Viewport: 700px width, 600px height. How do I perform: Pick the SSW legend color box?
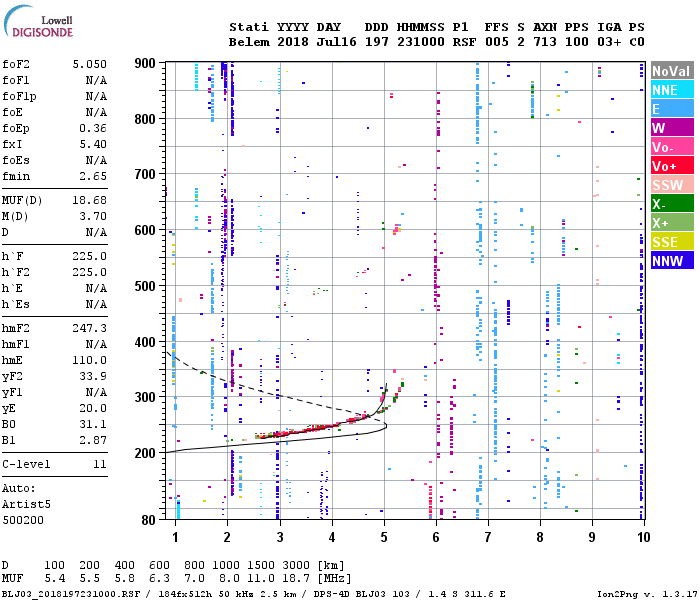(x=672, y=185)
